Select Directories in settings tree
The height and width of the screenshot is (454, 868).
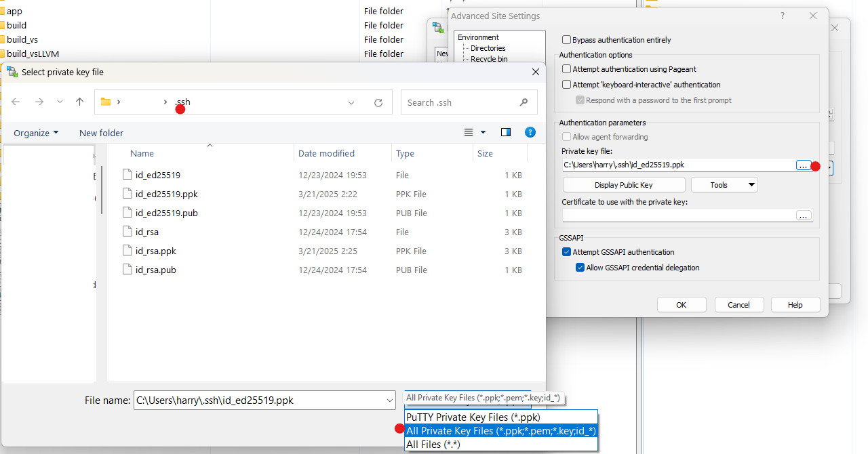click(x=488, y=48)
